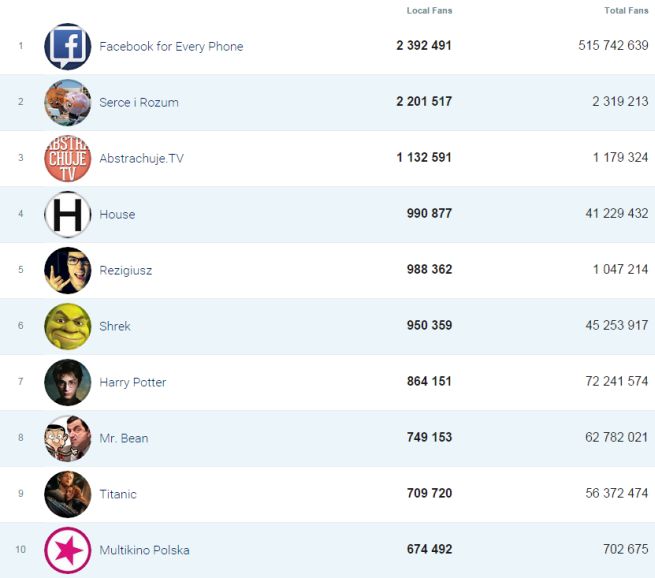
Task: Open the Facebook for Every Phone link
Action: [x=171, y=47]
